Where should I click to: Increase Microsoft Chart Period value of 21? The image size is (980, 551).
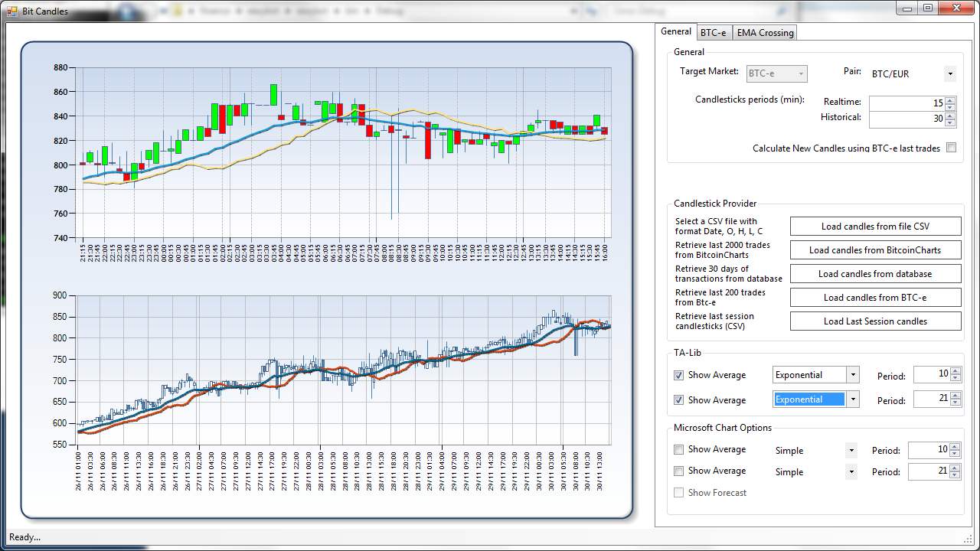[x=955, y=468]
